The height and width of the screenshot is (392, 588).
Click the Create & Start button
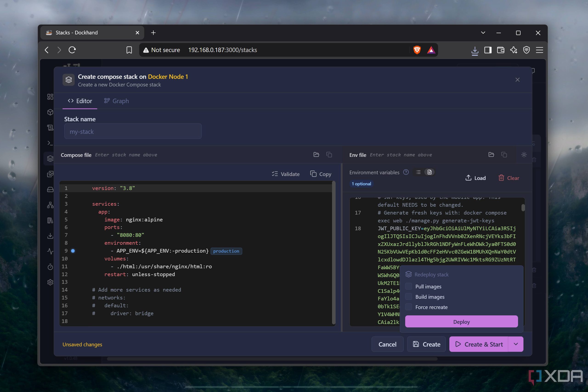tap(479, 344)
